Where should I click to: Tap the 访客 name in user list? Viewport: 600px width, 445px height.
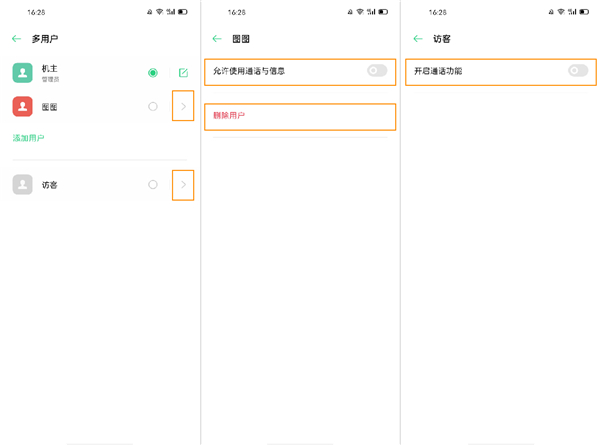(x=50, y=185)
